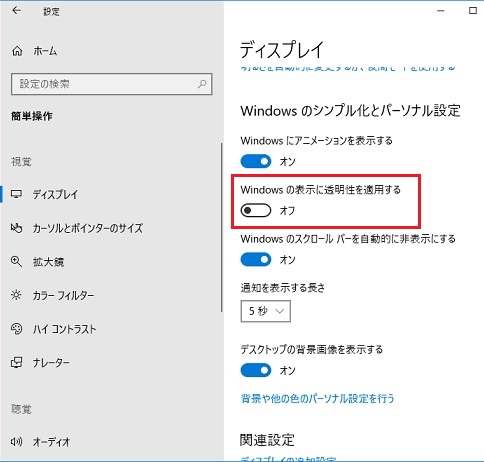Open the notification duration 5秒 dropdown

click(x=266, y=311)
